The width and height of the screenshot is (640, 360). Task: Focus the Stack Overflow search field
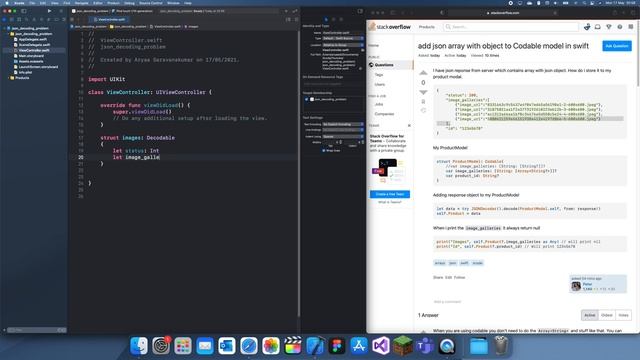pyautogui.click(x=511, y=27)
